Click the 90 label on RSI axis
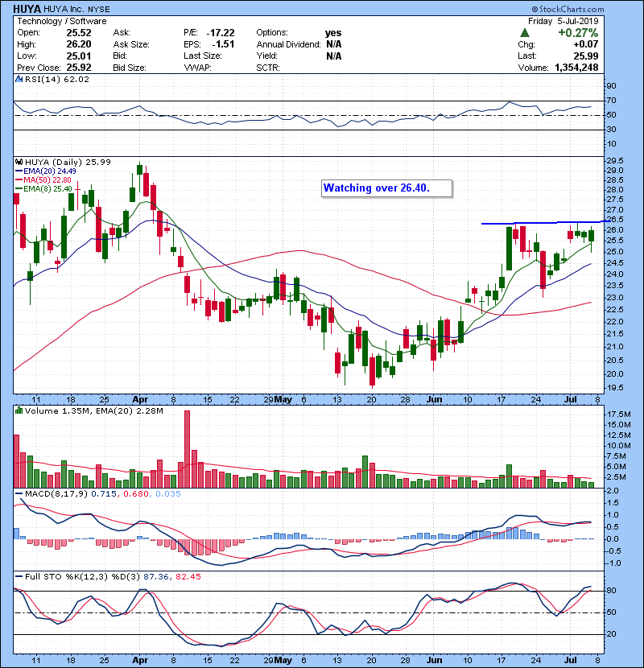 point(611,85)
